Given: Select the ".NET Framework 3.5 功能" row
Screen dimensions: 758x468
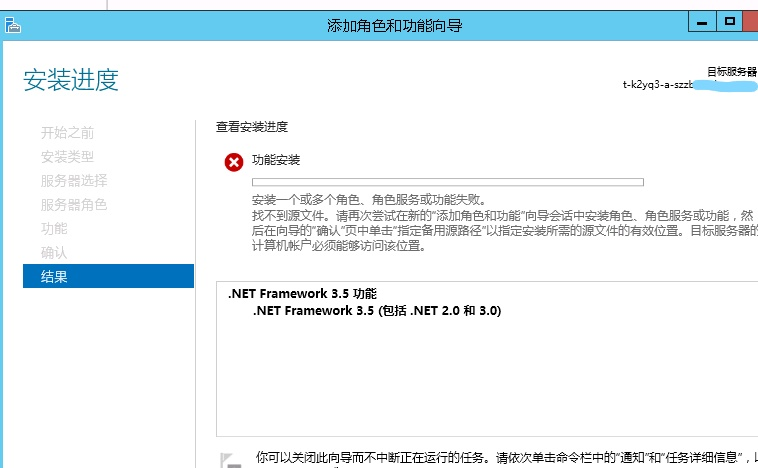Looking at the screenshot, I should [302, 294].
